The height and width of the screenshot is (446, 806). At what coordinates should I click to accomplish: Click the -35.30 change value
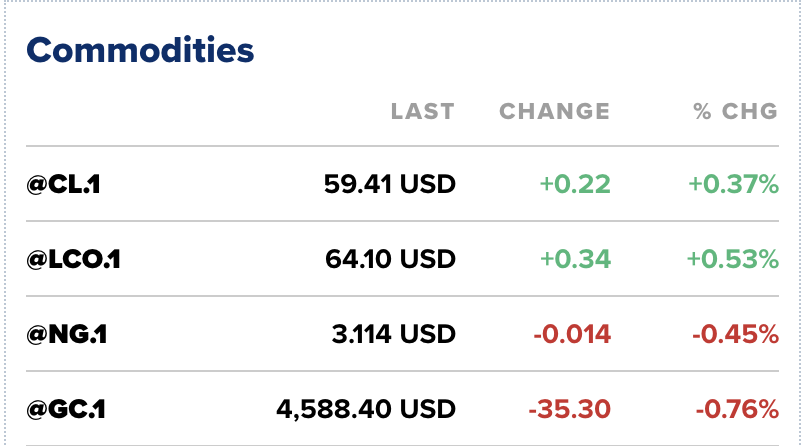[x=569, y=409]
